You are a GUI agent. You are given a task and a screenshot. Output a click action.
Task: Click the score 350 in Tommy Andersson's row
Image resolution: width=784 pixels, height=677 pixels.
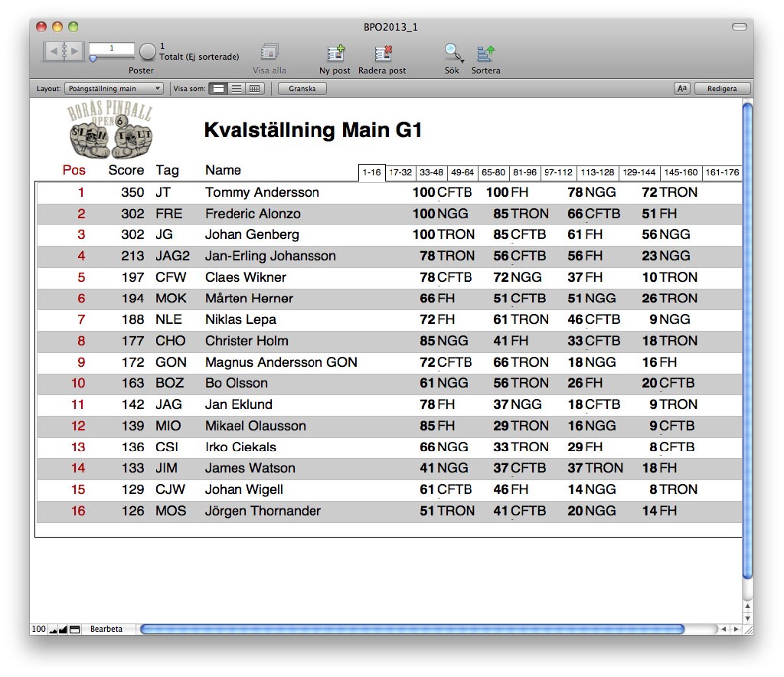pyautogui.click(x=132, y=192)
